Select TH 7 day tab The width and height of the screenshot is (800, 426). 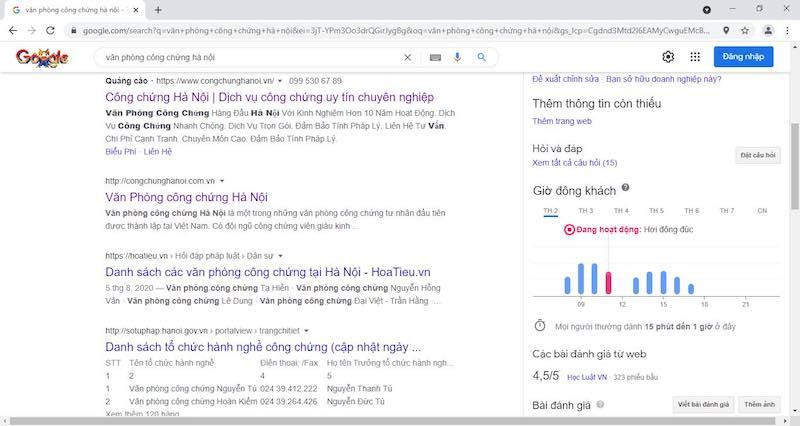tap(727, 211)
